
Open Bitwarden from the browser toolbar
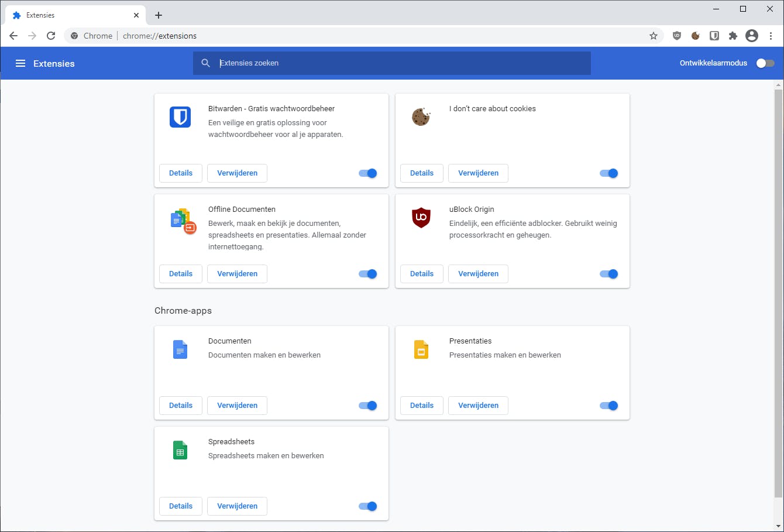(x=714, y=36)
